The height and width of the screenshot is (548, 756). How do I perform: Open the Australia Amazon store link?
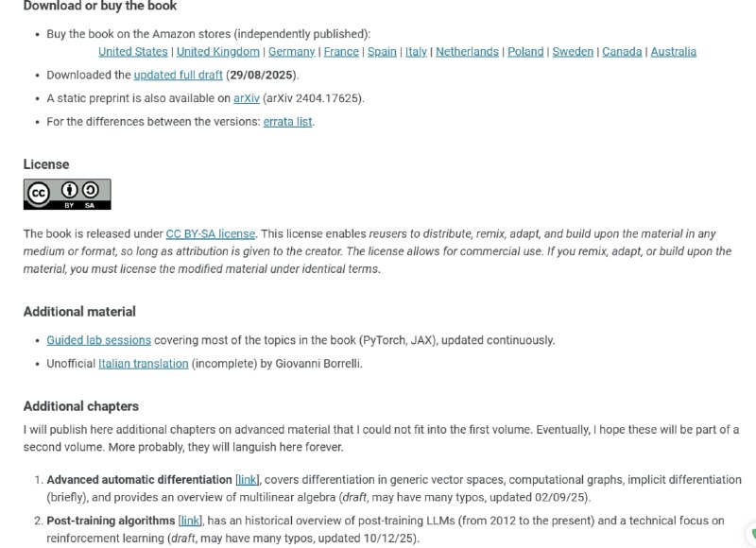[x=674, y=52]
